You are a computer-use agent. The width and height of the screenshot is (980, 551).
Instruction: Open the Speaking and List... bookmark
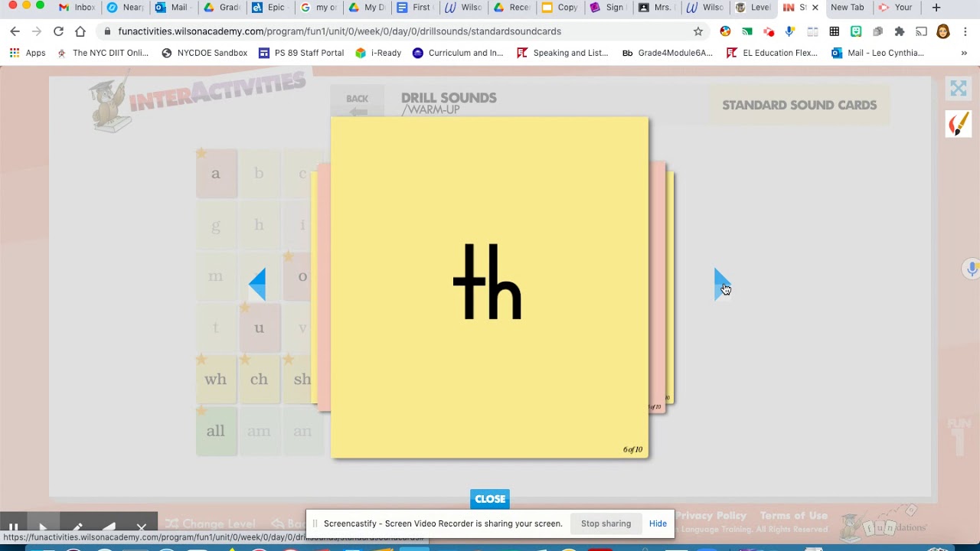tap(563, 53)
